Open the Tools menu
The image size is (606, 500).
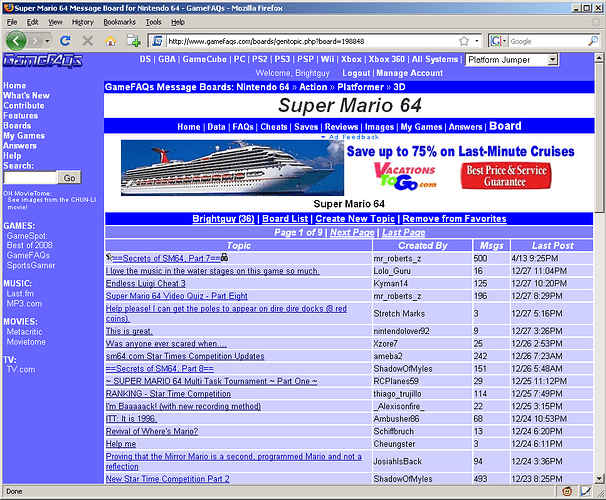coord(153,22)
